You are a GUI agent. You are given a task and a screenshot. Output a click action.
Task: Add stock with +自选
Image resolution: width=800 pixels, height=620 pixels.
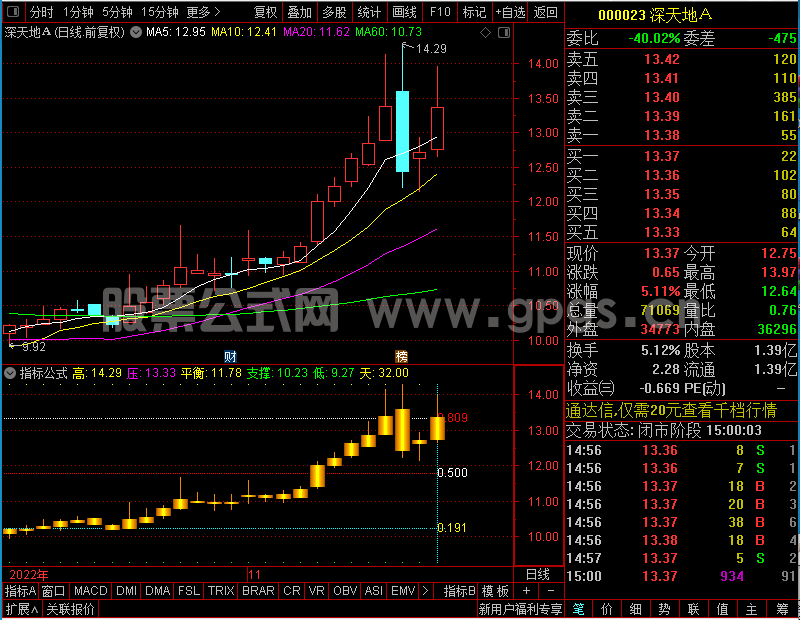[510, 12]
